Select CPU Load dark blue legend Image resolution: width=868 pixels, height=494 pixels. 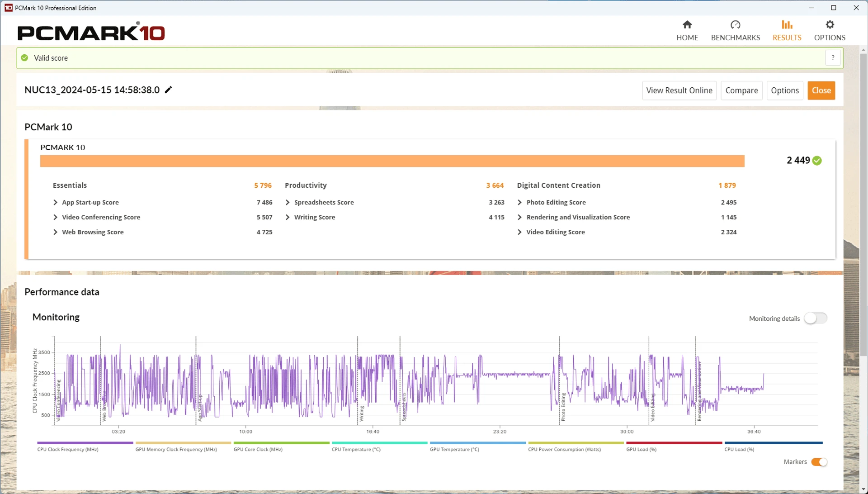(773, 446)
